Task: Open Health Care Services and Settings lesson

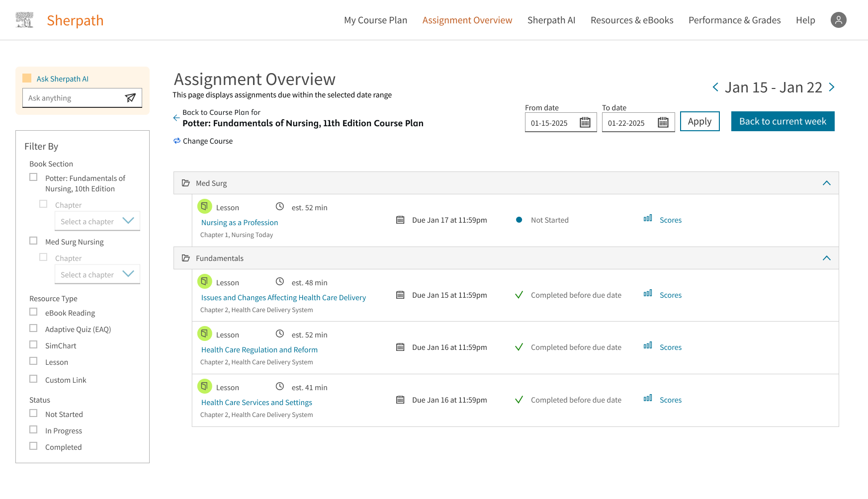Action: pos(257,403)
